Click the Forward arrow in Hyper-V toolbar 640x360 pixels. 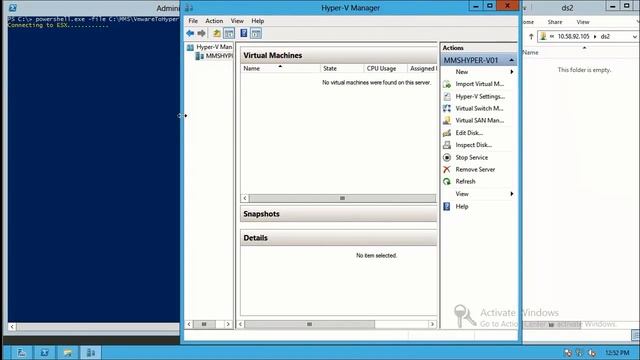coord(202,33)
